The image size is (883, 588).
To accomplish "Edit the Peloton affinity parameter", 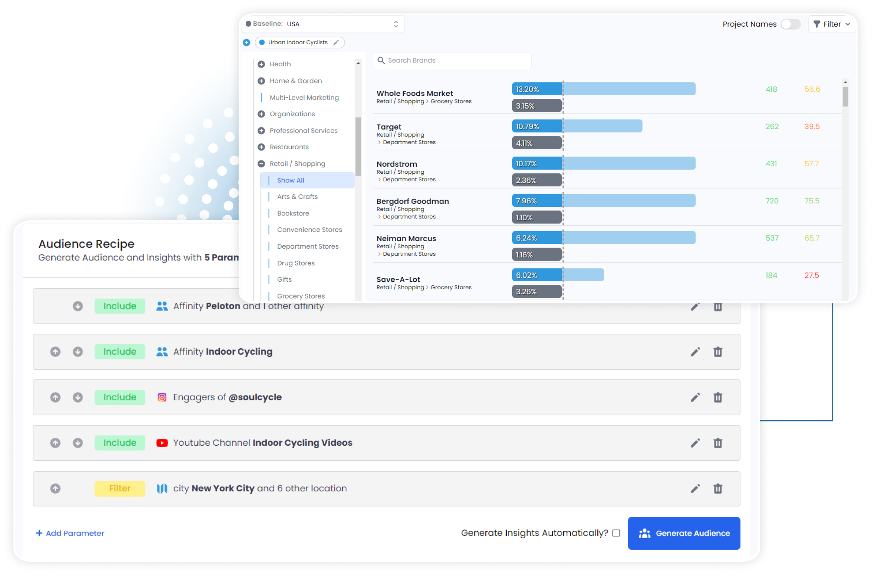I will pos(695,307).
